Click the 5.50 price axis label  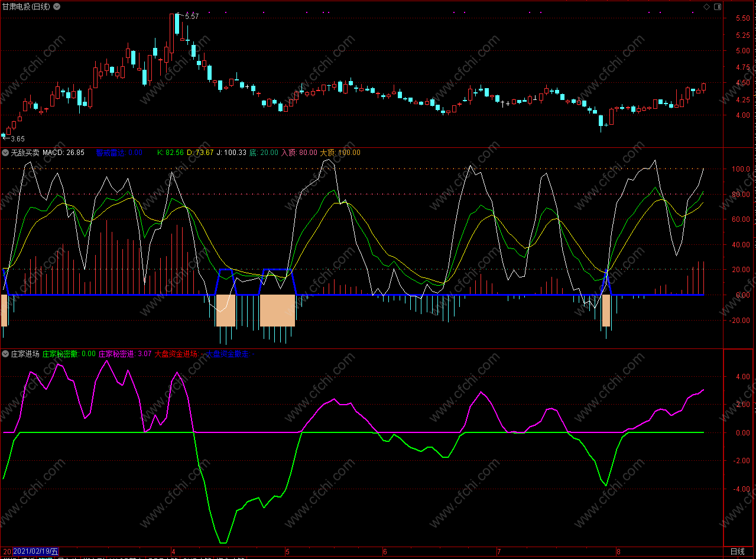[743, 19]
